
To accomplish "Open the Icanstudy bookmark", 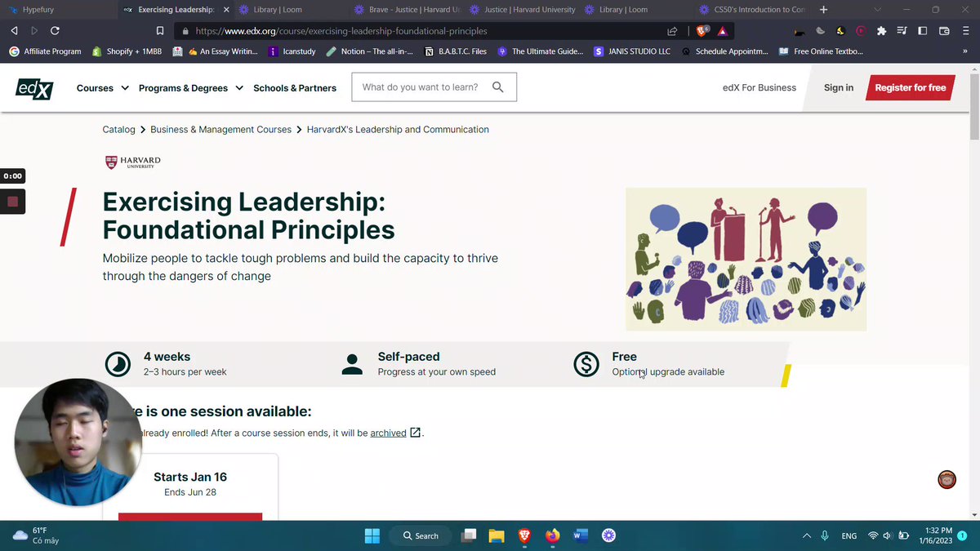I will pos(291,51).
